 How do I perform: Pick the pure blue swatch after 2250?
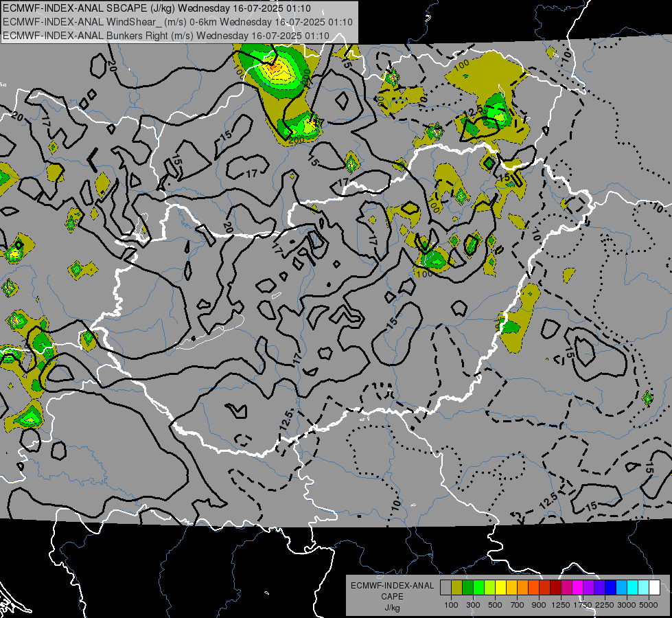pos(611,588)
